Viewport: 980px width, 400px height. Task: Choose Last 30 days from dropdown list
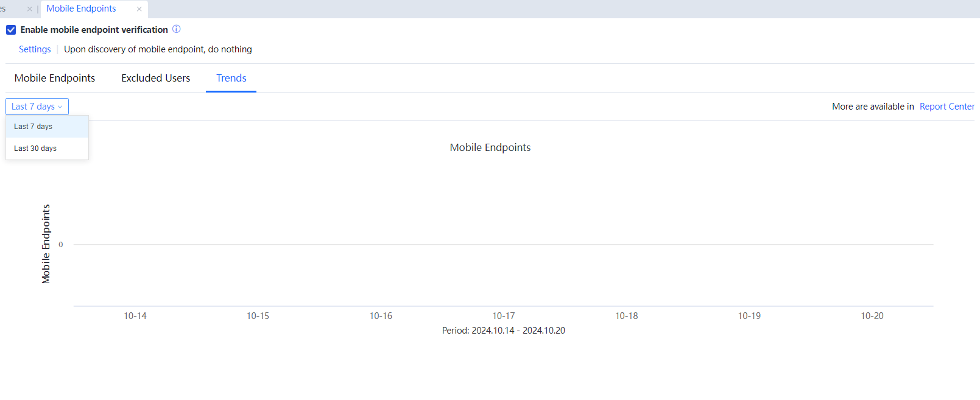coord(35,149)
